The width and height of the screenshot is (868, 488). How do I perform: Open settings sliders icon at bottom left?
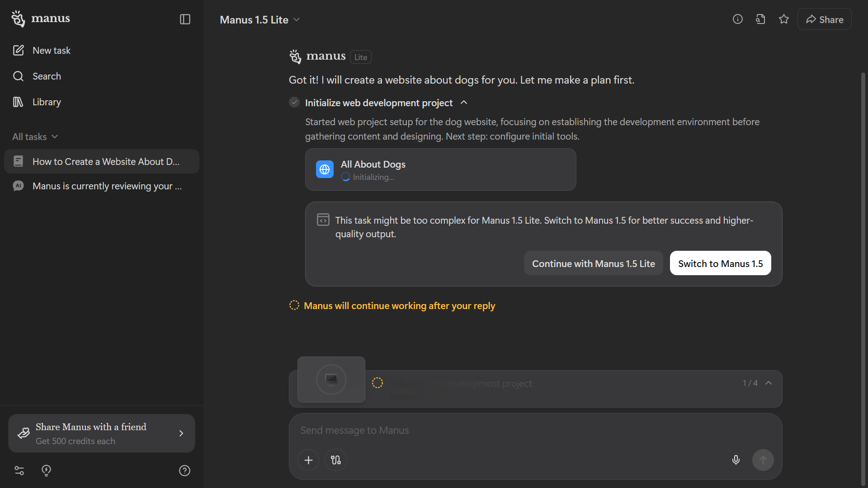19,470
